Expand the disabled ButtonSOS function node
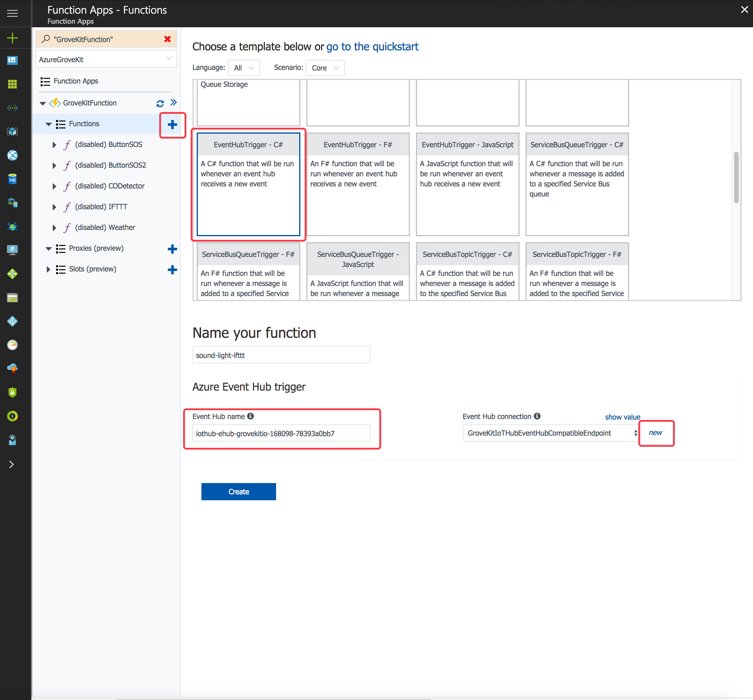 coord(54,145)
